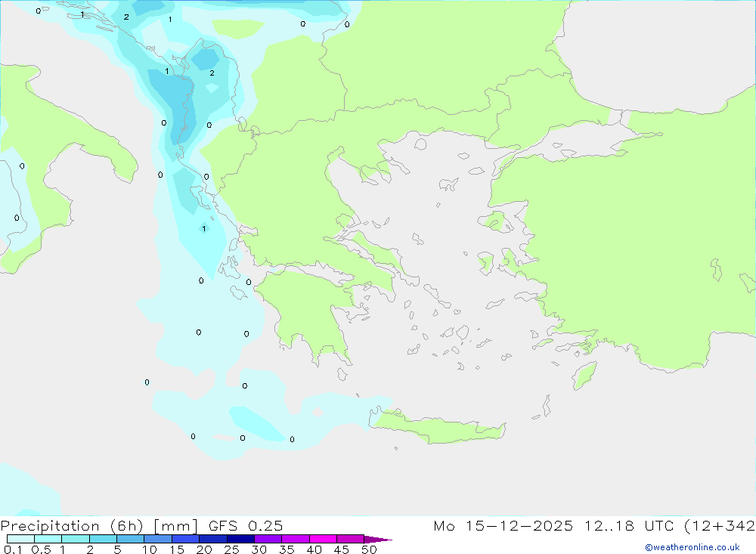Click the island of Rhodes on the map
Image resolution: width=756 pixels, height=554 pixels.
point(584,376)
